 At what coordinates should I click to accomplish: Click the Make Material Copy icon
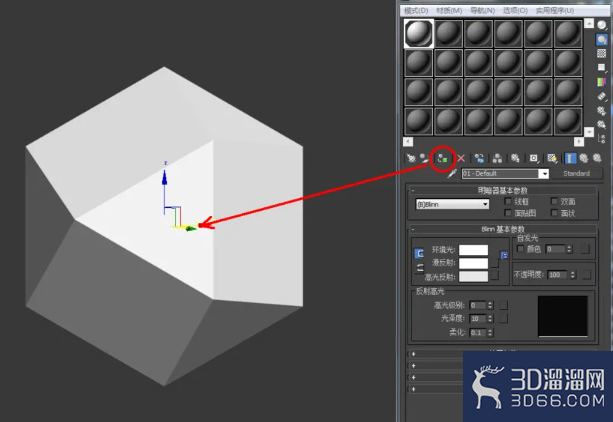[479, 158]
